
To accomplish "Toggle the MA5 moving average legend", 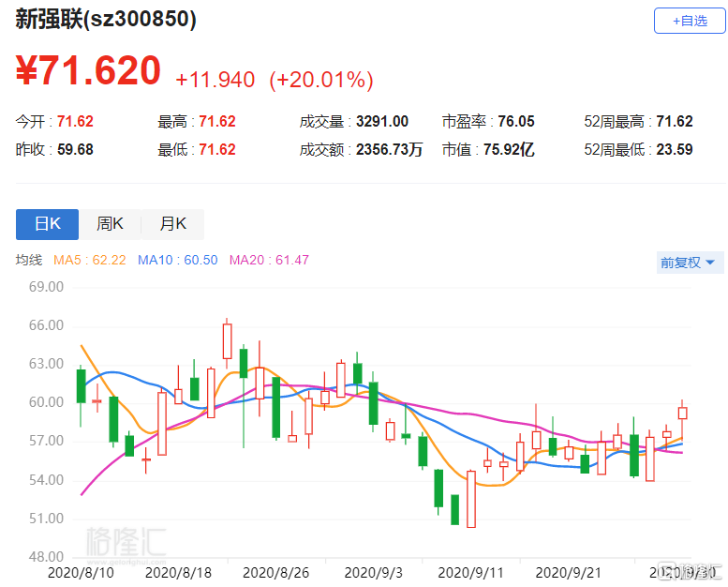I will (x=91, y=260).
